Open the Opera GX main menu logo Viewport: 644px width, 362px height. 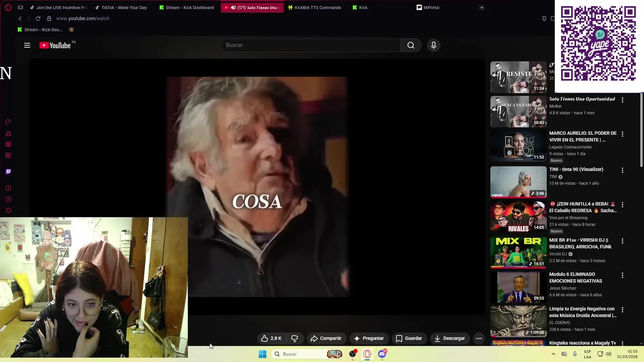tap(8, 8)
